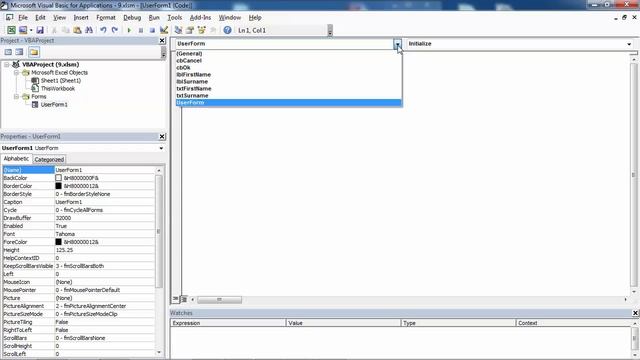Click the Redo arrow icon
The image size is (640, 360).
click(115, 30)
